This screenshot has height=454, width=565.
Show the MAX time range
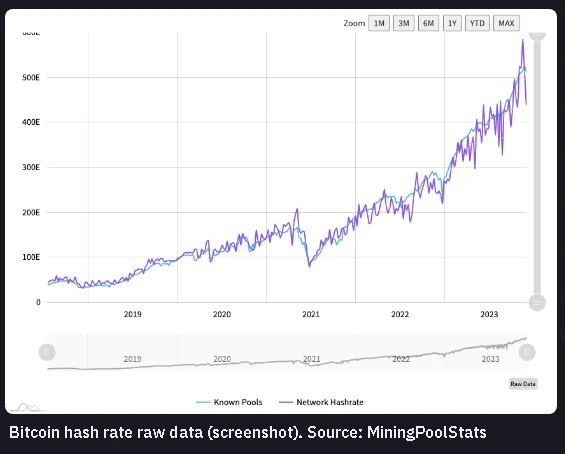pyautogui.click(x=506, y=23)
